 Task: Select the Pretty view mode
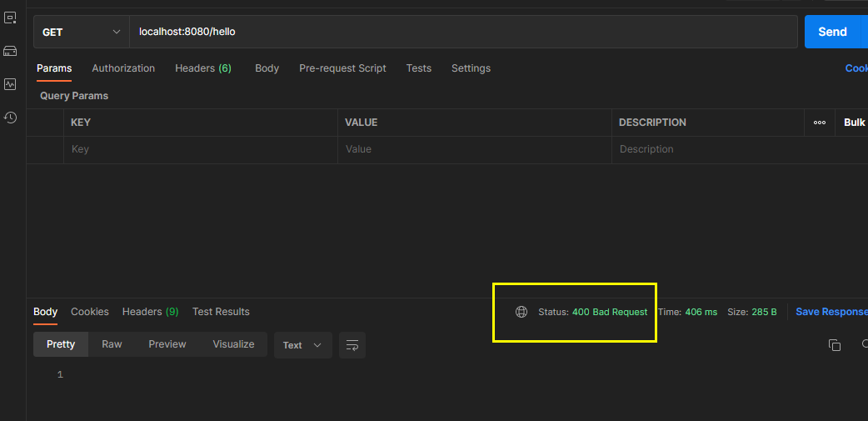click(x=61, y=344)
